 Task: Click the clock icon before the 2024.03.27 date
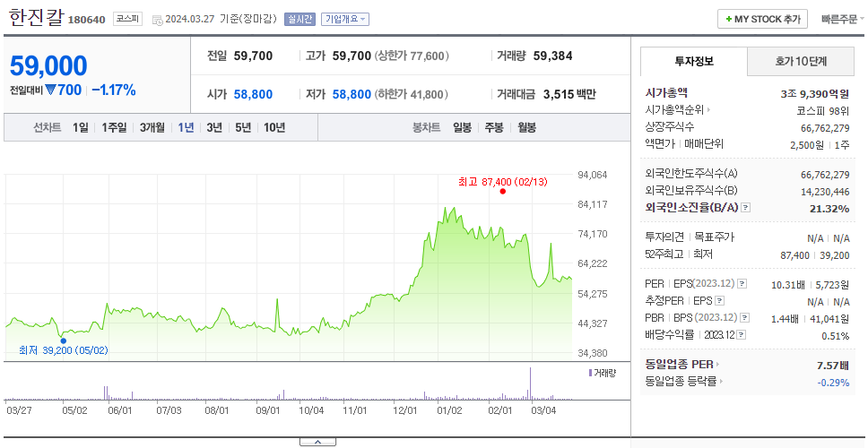tap(157, 20)
